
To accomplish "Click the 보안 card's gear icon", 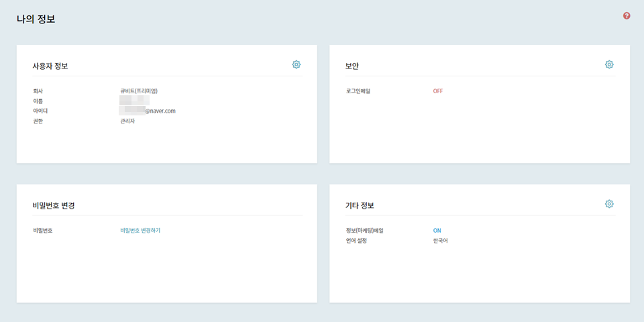I will (x=609, y=64).
